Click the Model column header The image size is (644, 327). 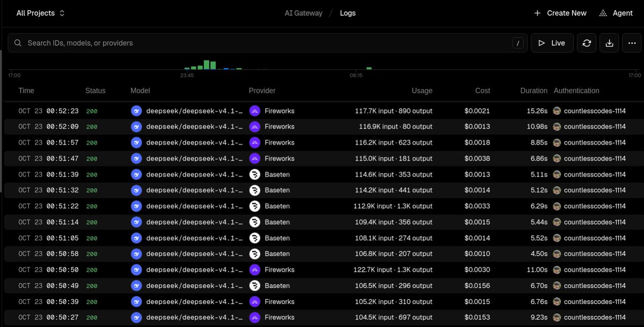pyautogui.click(x=140, y=91)
